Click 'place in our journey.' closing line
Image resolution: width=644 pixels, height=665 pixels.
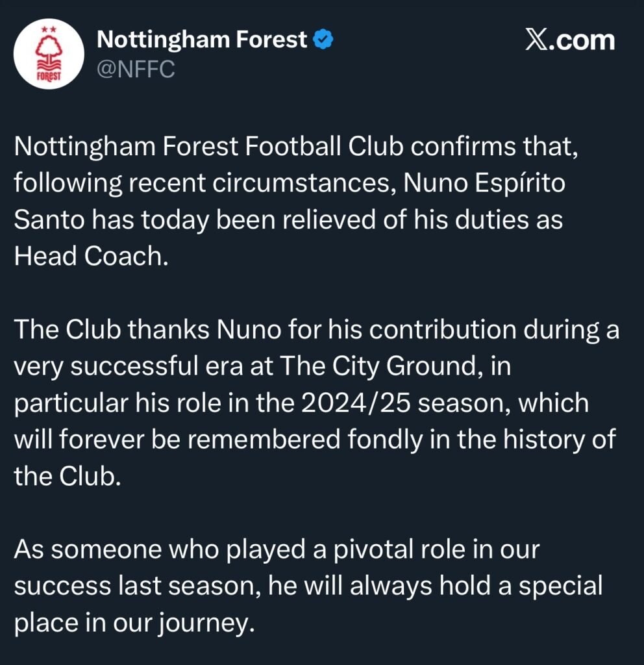click(x=131, y=623)
